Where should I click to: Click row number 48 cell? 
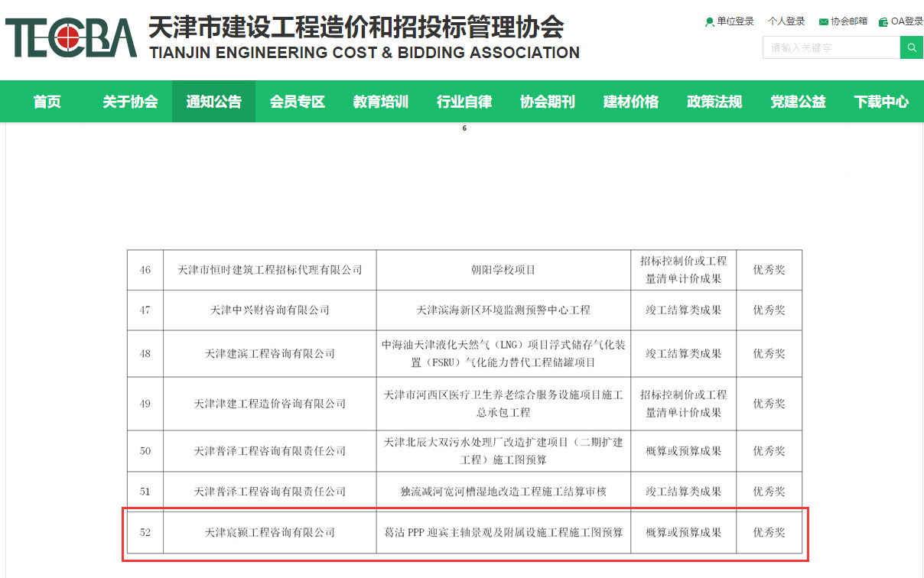(x=145, y=353)
